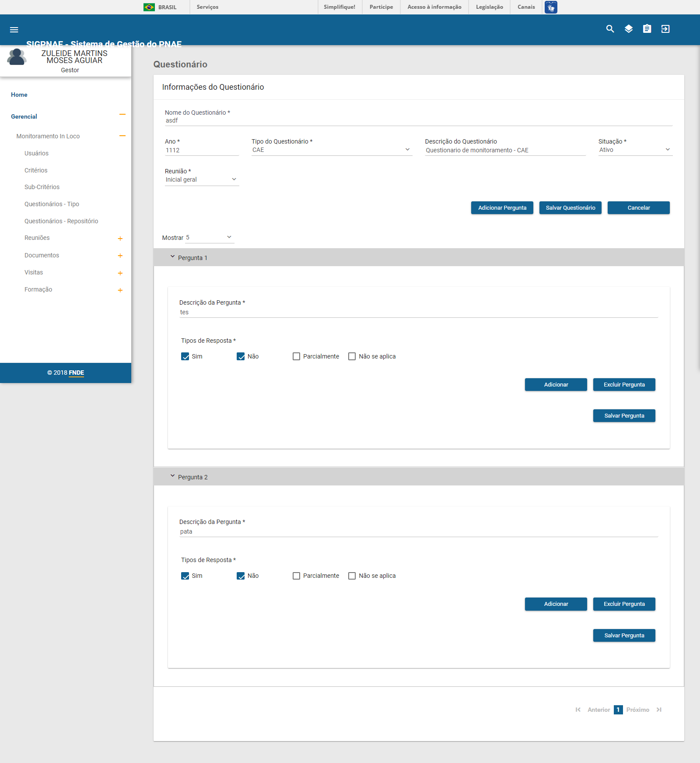Click the search magnifier icon in header
This screenshot has width=700, height=763.
(610, 29)
